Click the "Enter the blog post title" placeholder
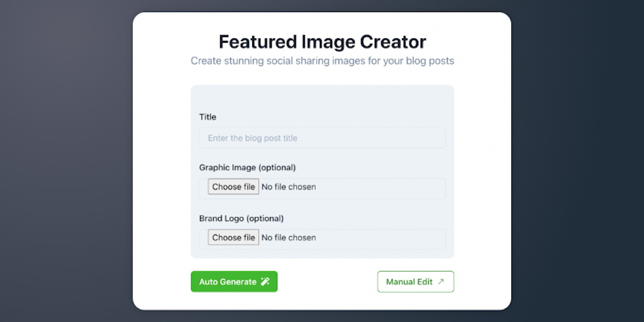 pyautogui.click(x=253, y=138)
